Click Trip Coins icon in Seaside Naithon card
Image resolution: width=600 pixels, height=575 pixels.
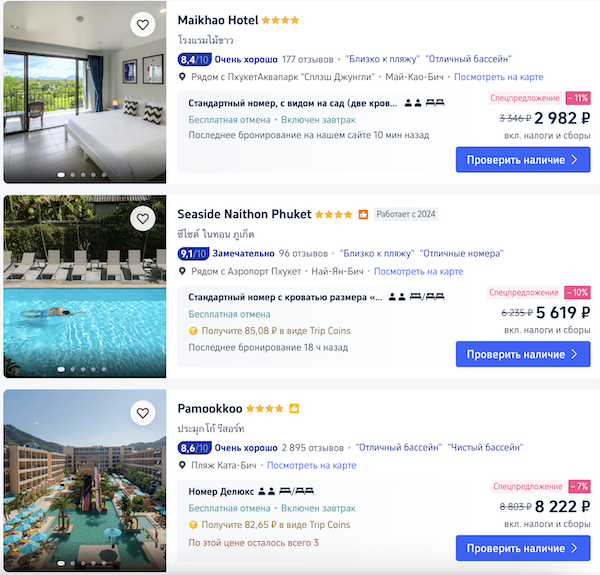[193, 331]
